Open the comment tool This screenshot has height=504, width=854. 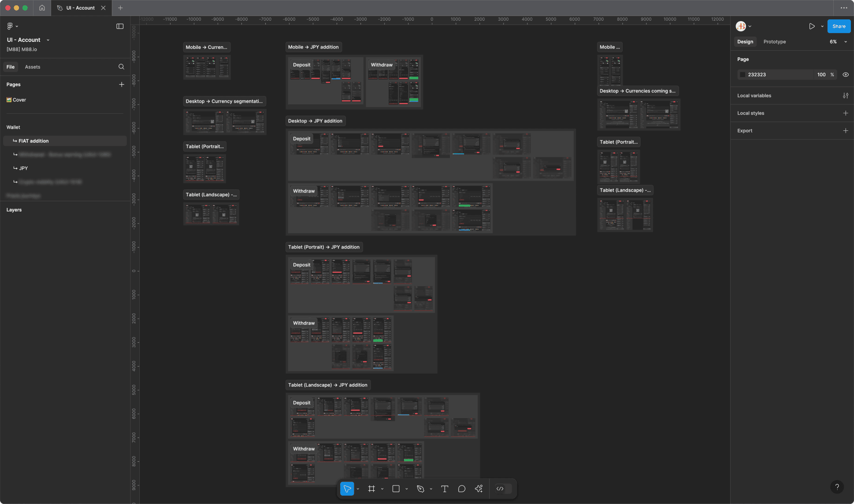461,489
